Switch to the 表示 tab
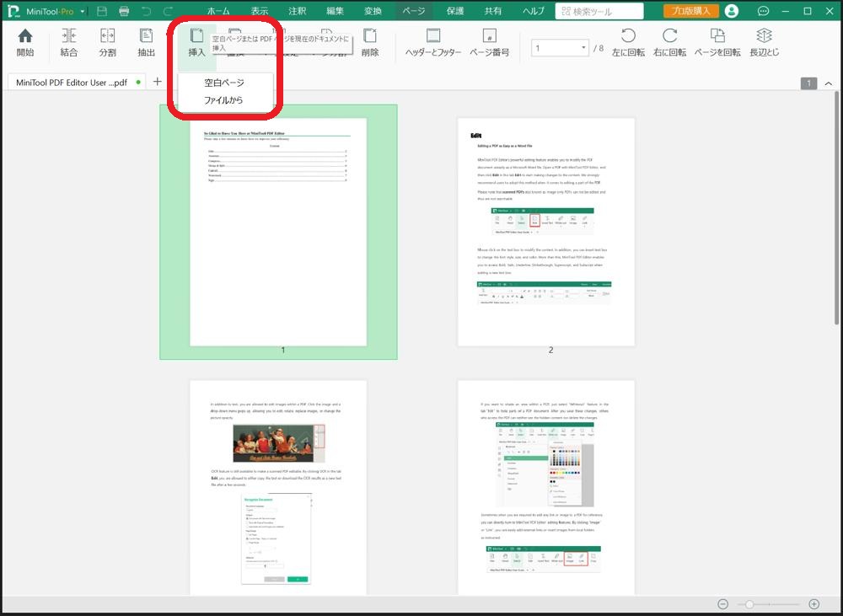Screen dimensions: 843x616 [x=259, y=11]
